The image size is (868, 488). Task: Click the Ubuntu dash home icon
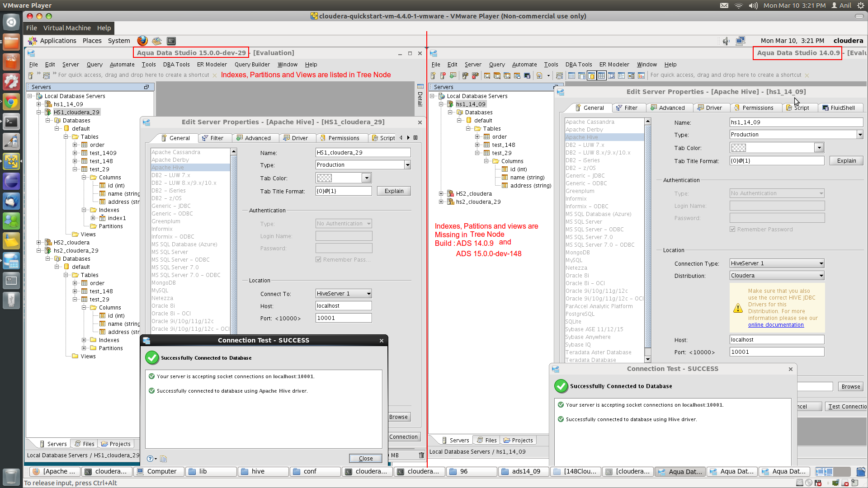pos(11,22)
